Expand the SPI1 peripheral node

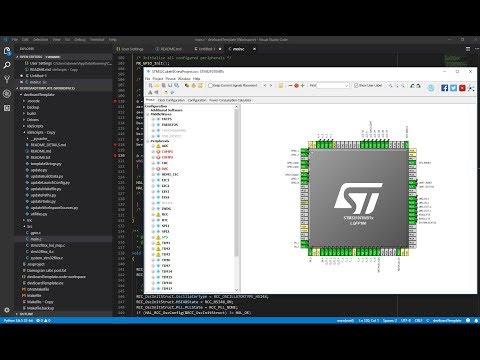pyautogui.click(x=153, y=226)
